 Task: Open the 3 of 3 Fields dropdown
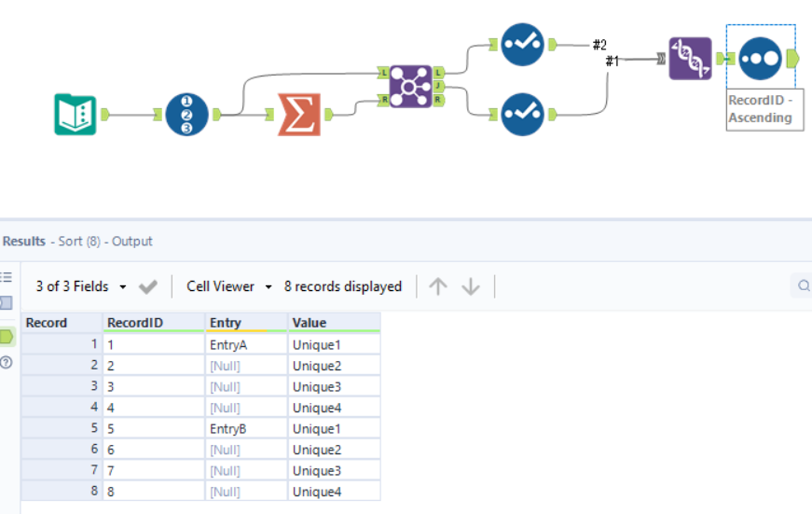(x=81, y=286)
